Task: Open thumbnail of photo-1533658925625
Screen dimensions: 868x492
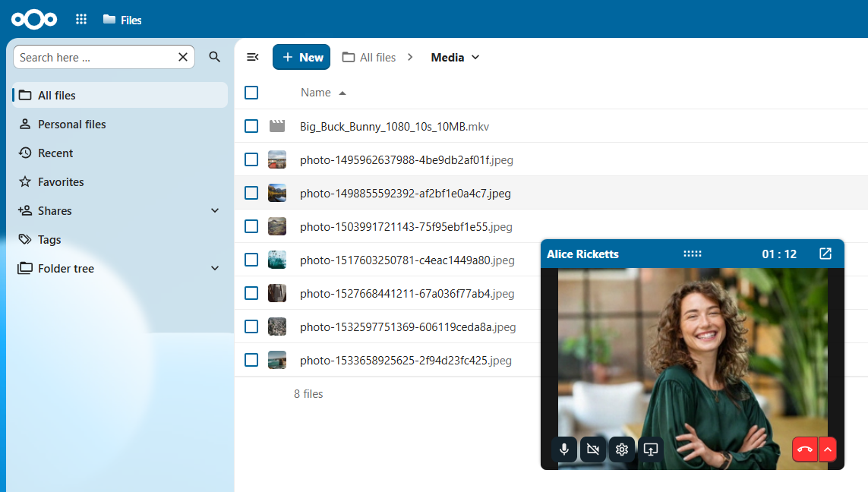Action: [276, 360]
